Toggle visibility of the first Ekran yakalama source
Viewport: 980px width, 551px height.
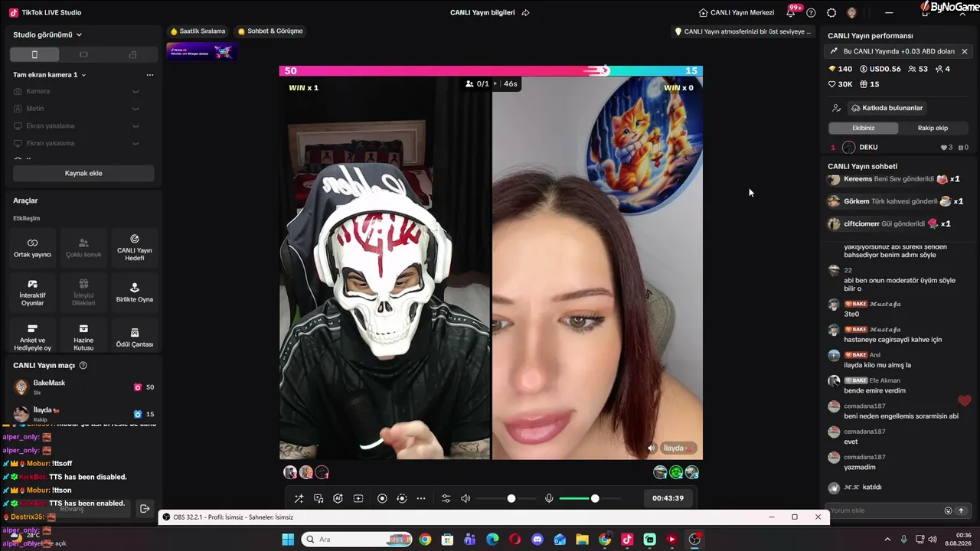(136, 126)
